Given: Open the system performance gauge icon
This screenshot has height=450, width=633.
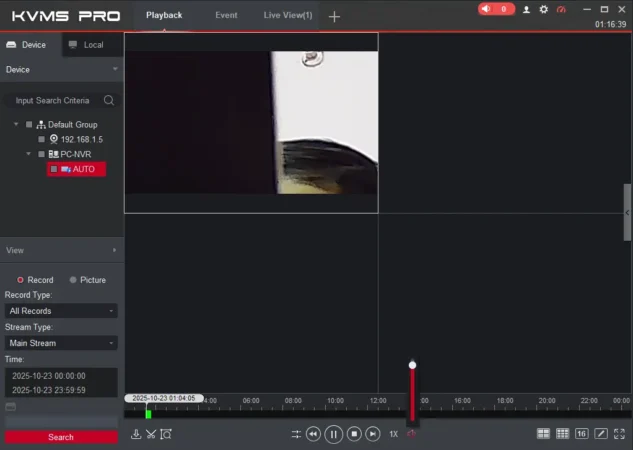Looking at the screenshot, I should click(x=561, y=9).
